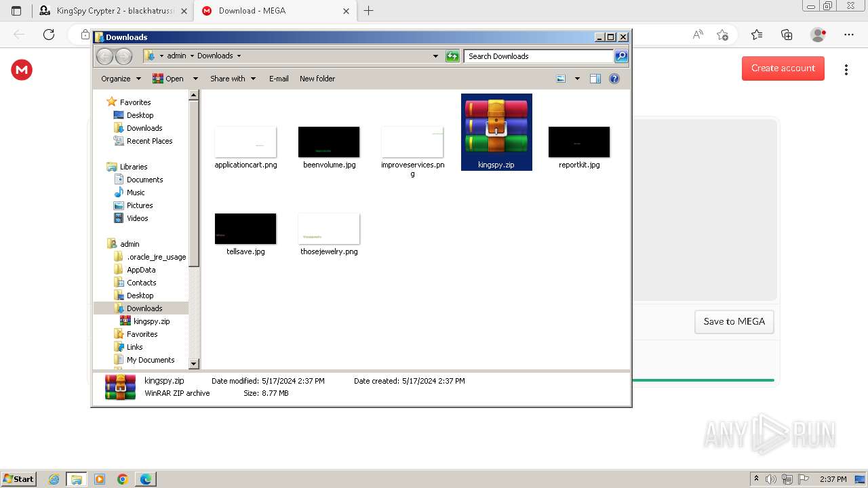Image resolution: width=868 pixels, height=488 pixels.
Task: Click the green Refresh button in address bar
Action: pos(452,56)
